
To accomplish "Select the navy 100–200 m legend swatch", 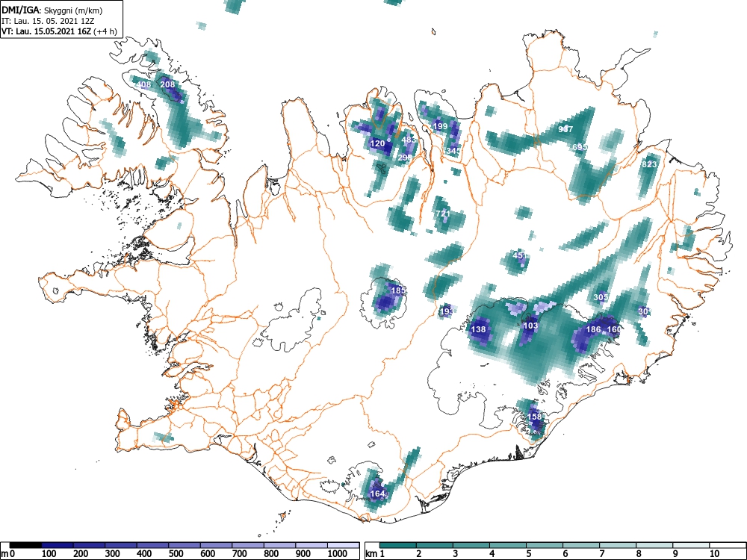I will click(x=58, y=545).
